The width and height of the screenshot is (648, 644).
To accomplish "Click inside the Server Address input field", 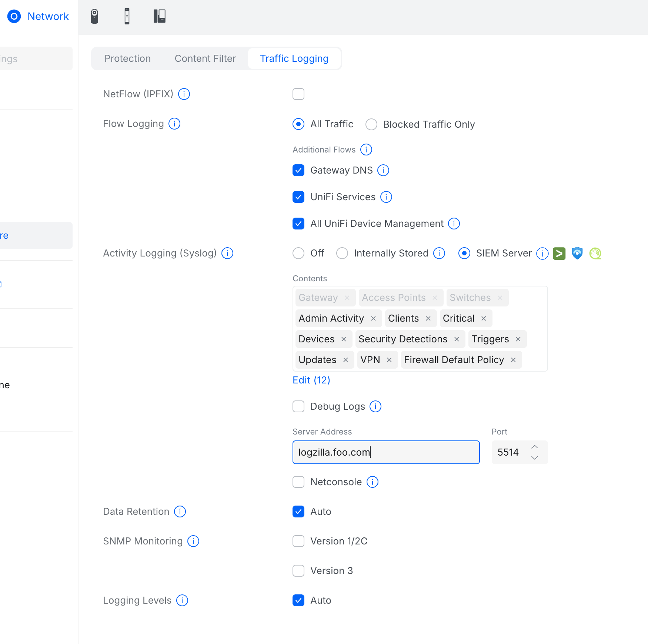I will pyautogui.click(x=386, y=452).
